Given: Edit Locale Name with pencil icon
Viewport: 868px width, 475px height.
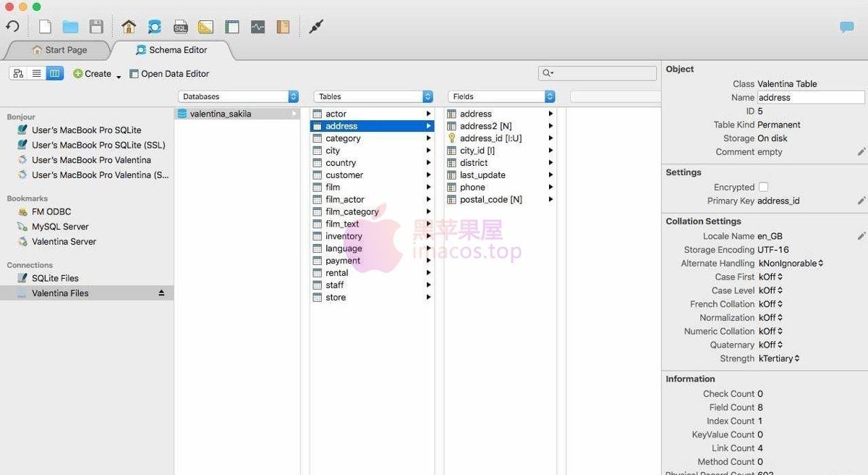Looking at the screenshot, I should click(x=861, y=236).
